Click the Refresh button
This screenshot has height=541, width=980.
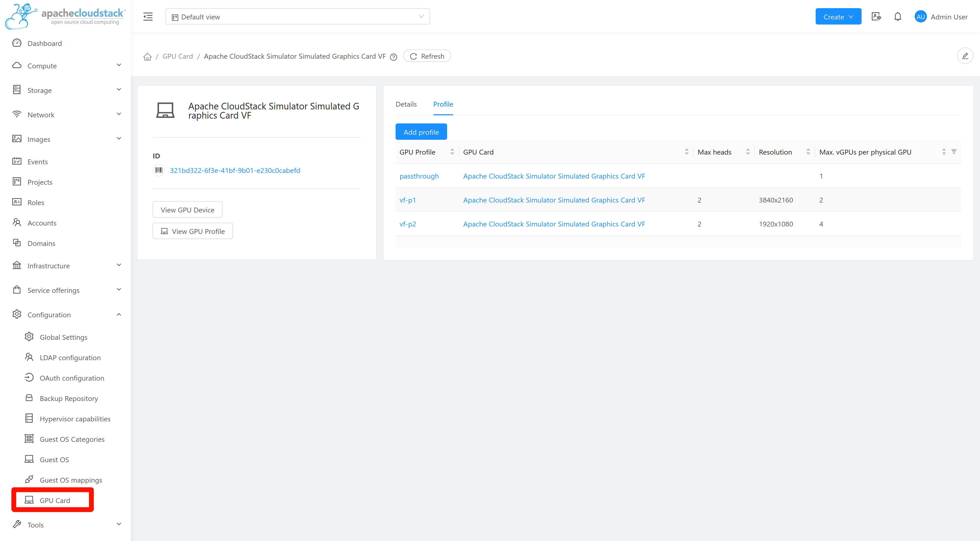pos(427,56)
